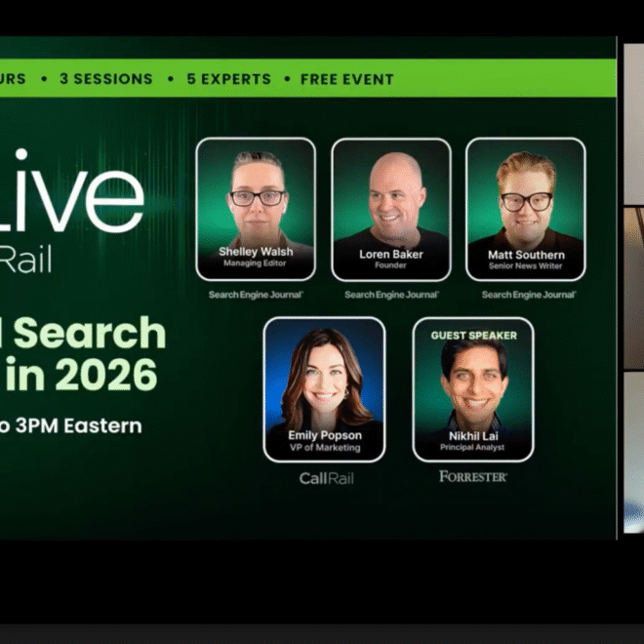Image resolution: width=644 pixels, height=644 pixels.
Task: Click Search Engine Journal logo under Loren Baker
Action: (x=392, y=295)
